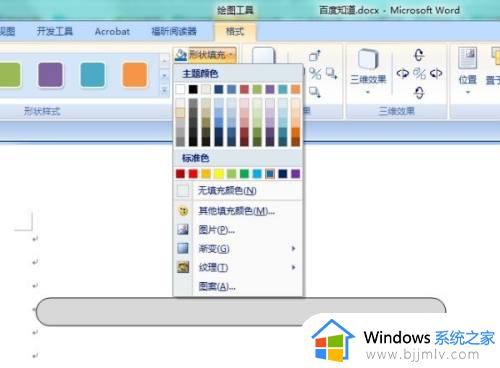This screenshot has width=500, height=368.
Task: Pick orange in the theme colors top row
Action: click(x=296, y=89)
